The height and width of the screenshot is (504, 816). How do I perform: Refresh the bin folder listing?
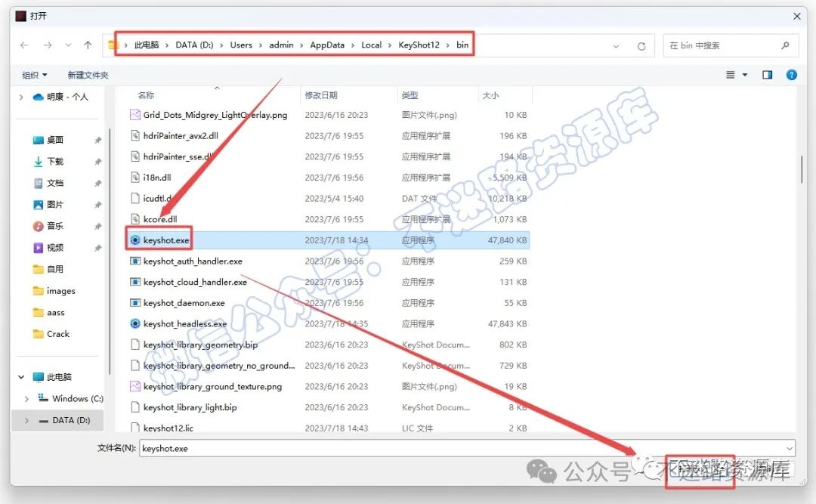tap(641, 46)
